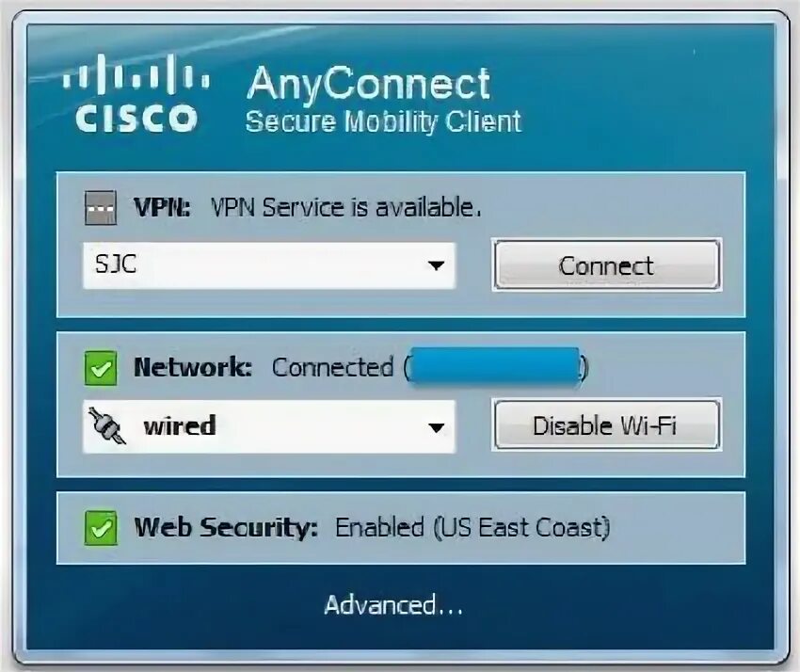The height and width of the screenshot is (672, 800).
Task: Open the SJC VPN server dropdown arrow
Action: pos(436,265)
